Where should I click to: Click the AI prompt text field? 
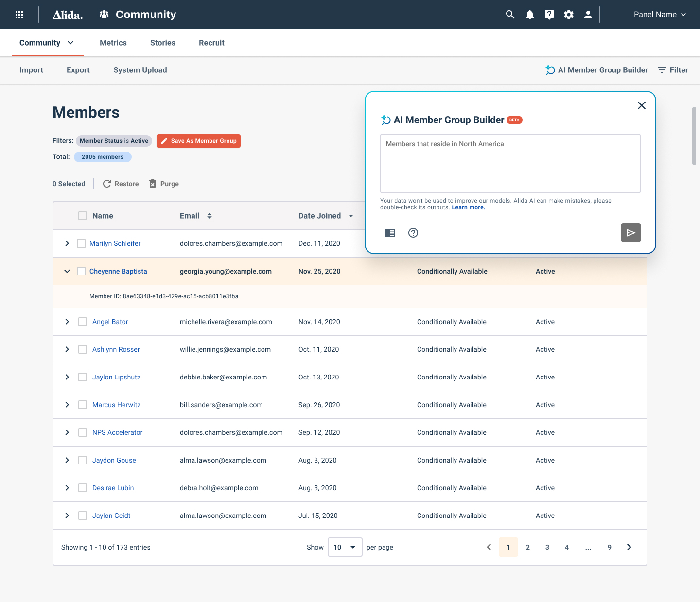click(x=510, y=163)
